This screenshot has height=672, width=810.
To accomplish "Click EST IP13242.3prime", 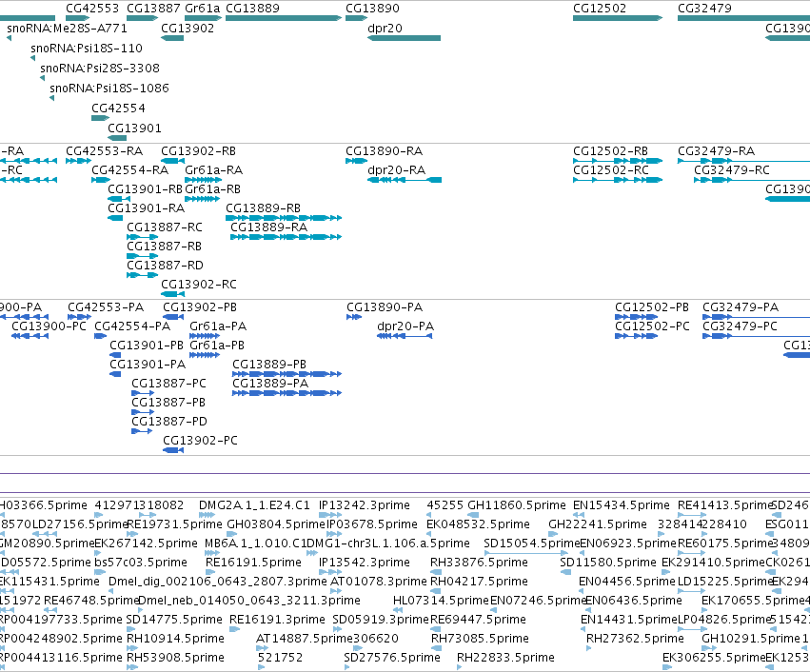I will 365,505.
